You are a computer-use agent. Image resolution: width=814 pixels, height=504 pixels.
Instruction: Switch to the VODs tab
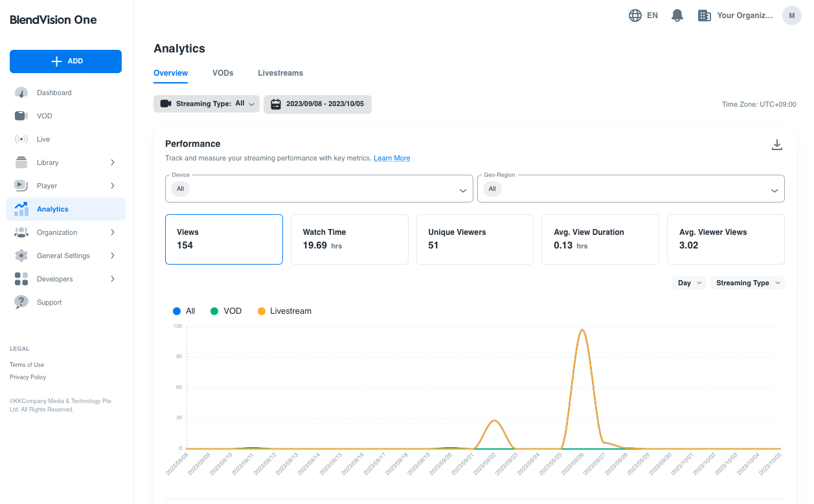tap(223, 73)
